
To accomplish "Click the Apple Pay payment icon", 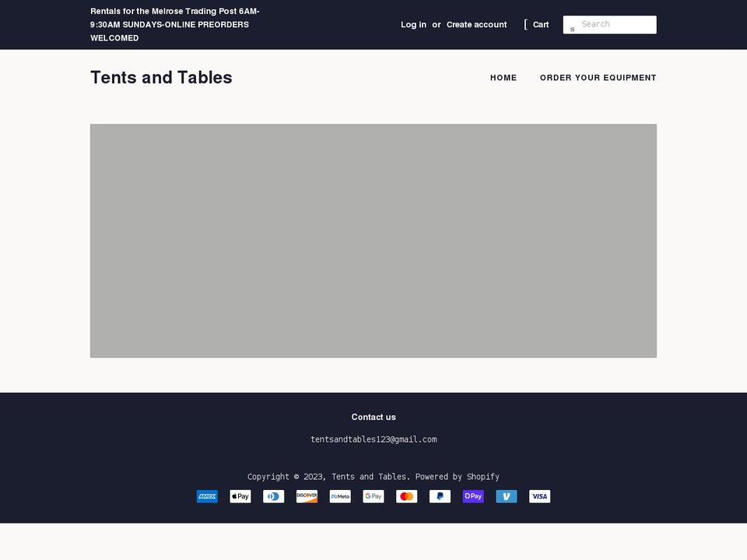I will (240, 496).
